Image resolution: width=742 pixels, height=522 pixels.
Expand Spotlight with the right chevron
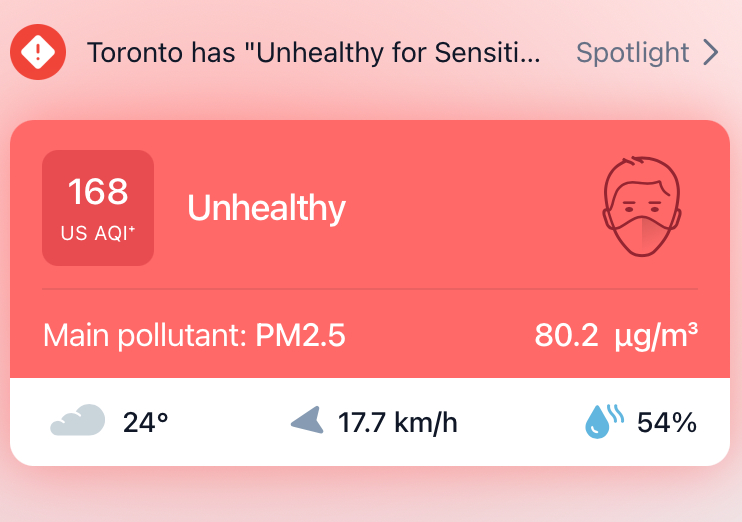click(x=711, y=52)
